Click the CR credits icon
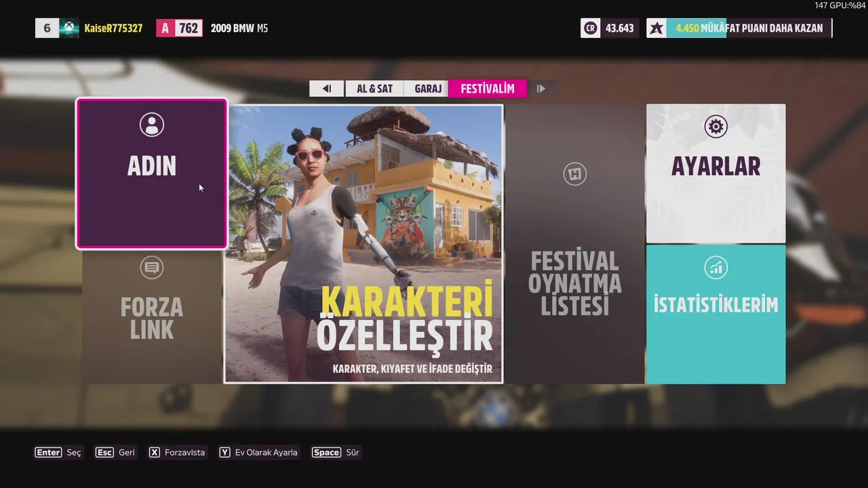The height and width of the screenshot is (488, 868). click(x=591, y=28)
